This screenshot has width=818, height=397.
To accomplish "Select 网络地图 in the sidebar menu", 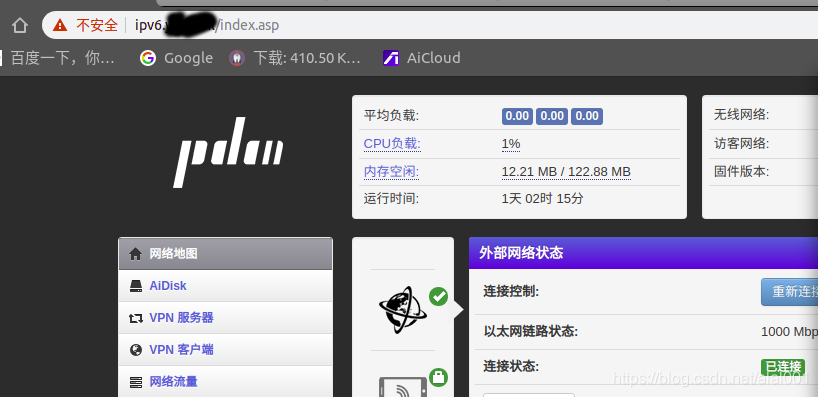I will pyautogui.click(x=225, y=254).
